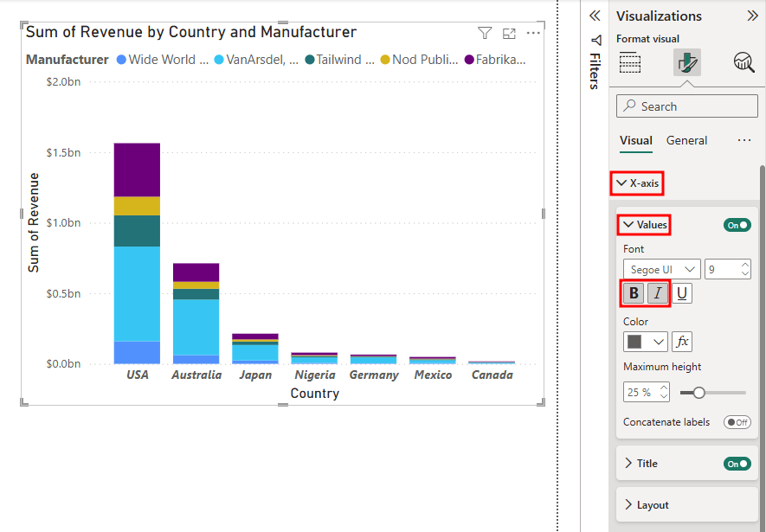Toggle Bold for X-axis values

pos(634,293)
